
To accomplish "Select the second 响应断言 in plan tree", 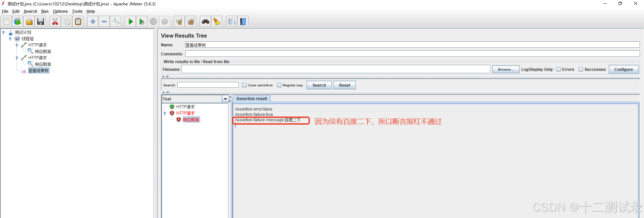I will pos(43,64).
